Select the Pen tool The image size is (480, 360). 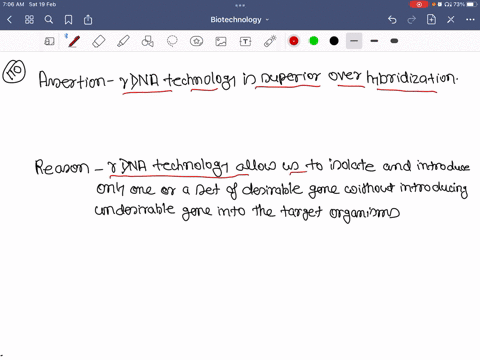74,41
